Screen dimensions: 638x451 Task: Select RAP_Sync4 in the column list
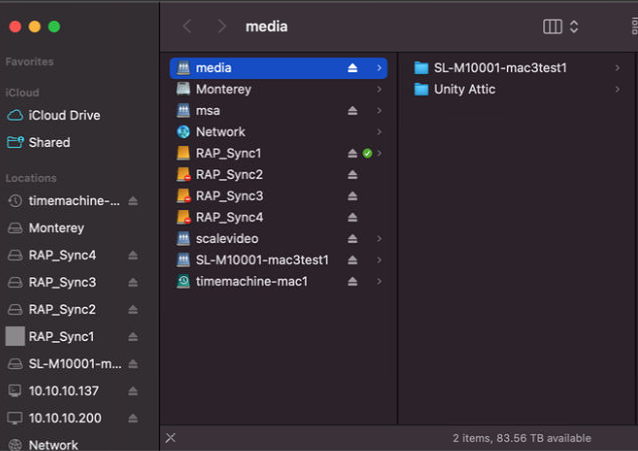pyautogui.click(x=278, y=217)
